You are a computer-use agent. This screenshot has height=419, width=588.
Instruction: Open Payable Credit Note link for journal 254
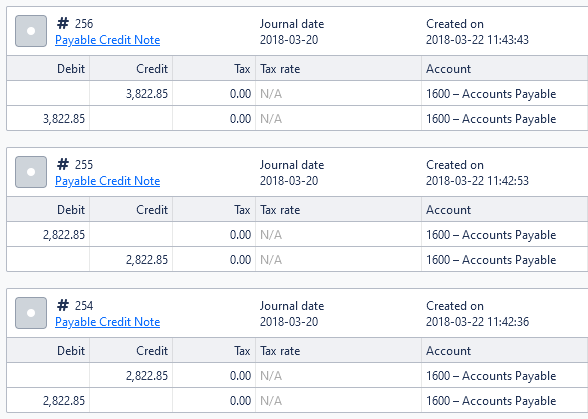point(108,322)
